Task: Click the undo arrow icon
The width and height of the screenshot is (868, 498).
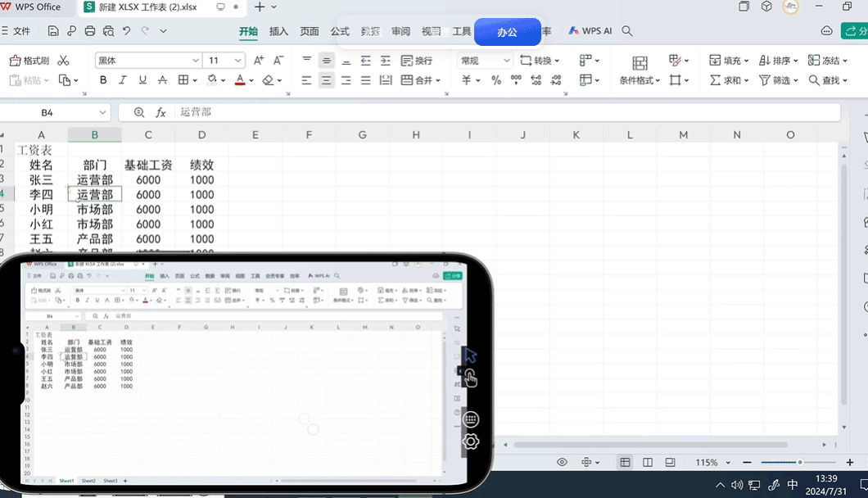Action: point(126,31)
